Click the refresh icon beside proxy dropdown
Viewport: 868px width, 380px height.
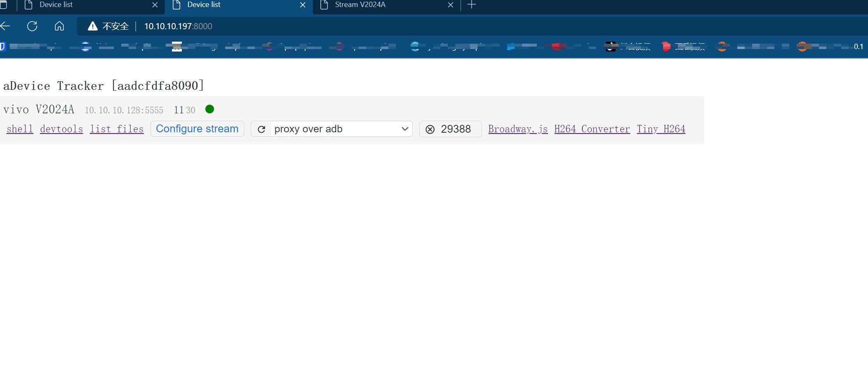click(x=261, y=129)
